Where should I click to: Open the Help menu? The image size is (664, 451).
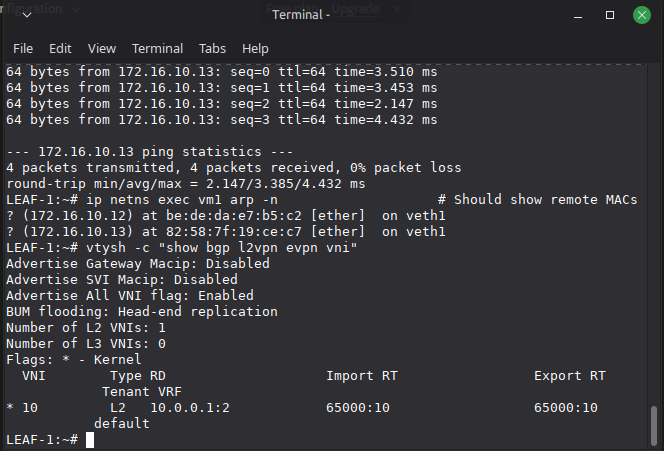pyautogui.click(x=255, y=49)
